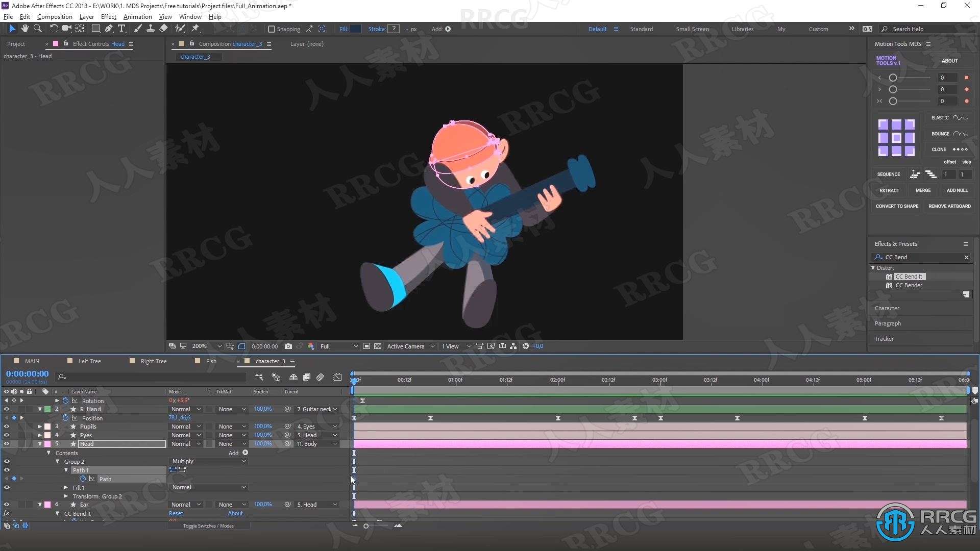
Task: Toggle visibility of R_Hand layer
Action: 6,409
